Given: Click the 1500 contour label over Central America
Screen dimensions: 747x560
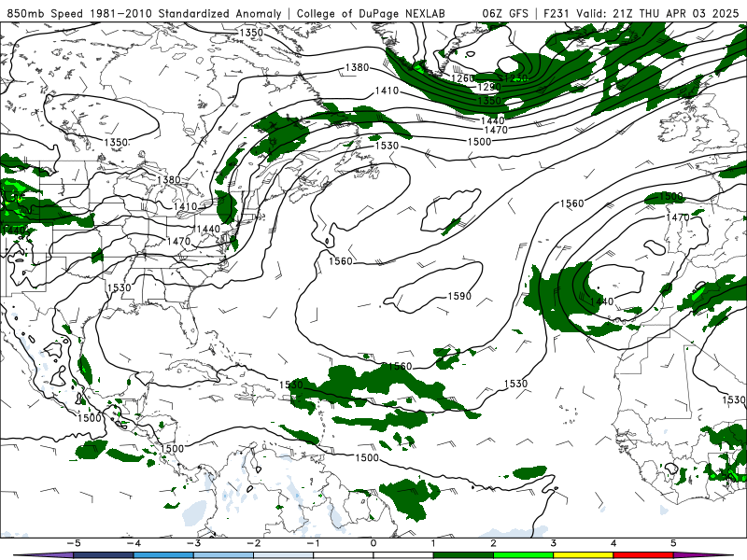Looking at the screenshot, I should point(172,449).
